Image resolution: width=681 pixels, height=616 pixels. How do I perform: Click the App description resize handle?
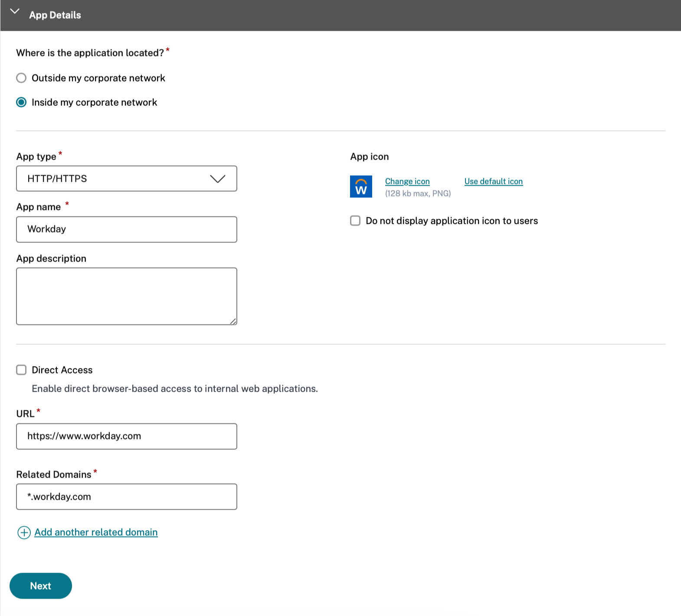tap(233, 321)
